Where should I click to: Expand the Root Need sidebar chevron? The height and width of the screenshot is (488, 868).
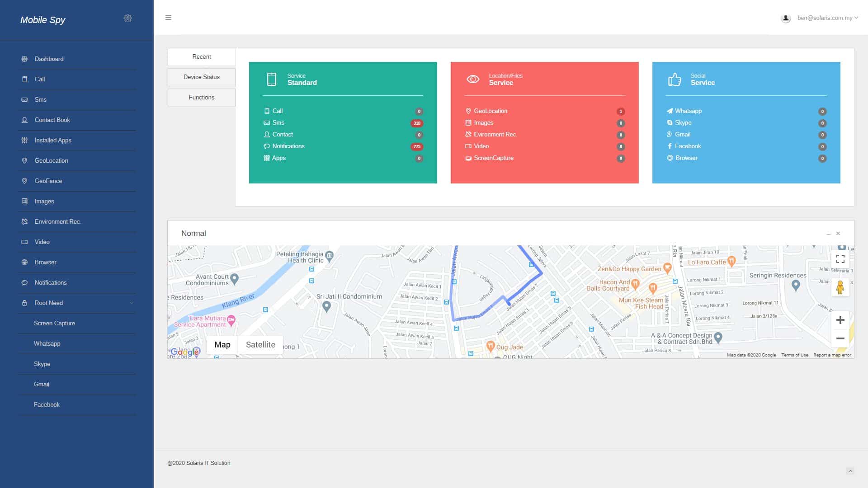(x=132, y=303)
